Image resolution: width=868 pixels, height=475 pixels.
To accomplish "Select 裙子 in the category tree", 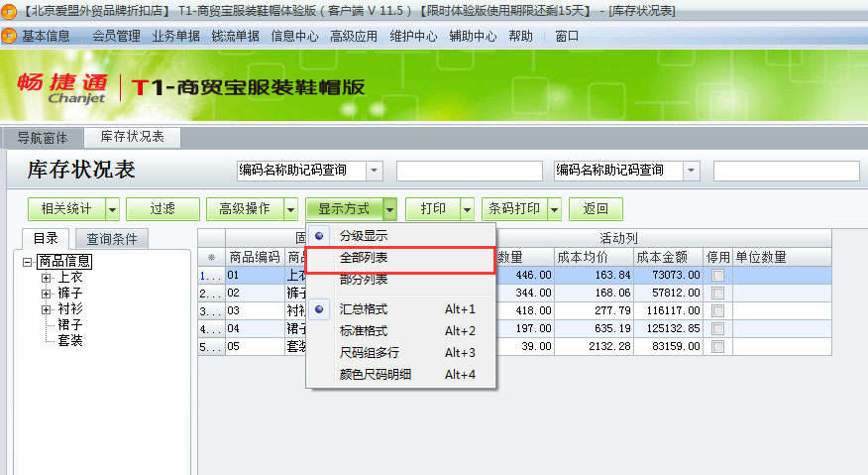I will (70, 325).
